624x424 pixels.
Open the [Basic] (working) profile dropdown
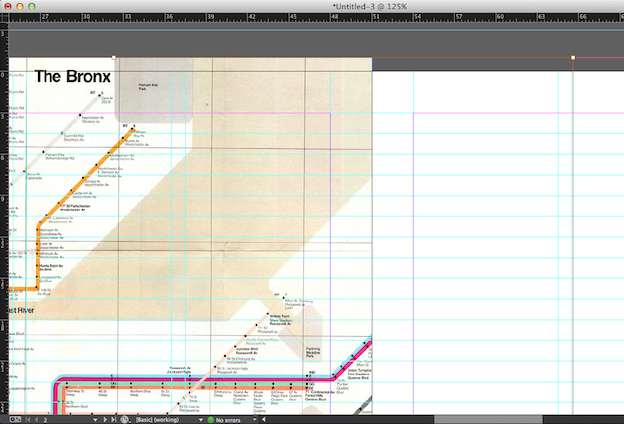[201, 420]
